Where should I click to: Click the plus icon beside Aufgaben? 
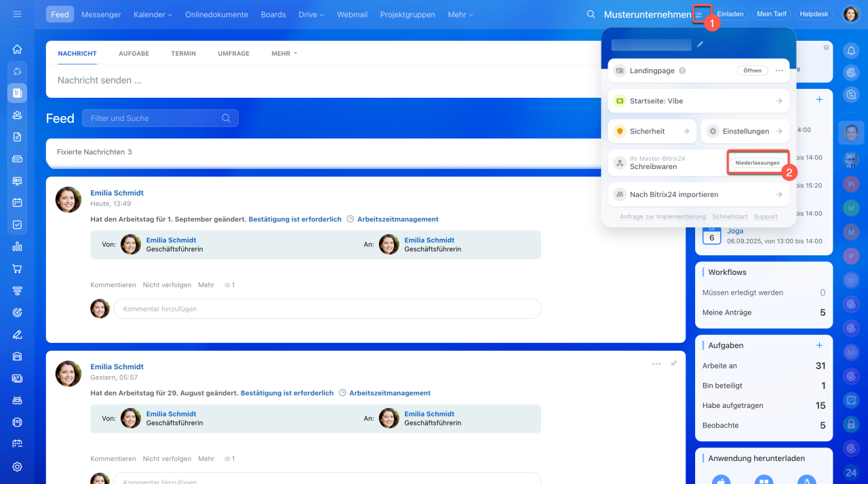click(819, 346)
